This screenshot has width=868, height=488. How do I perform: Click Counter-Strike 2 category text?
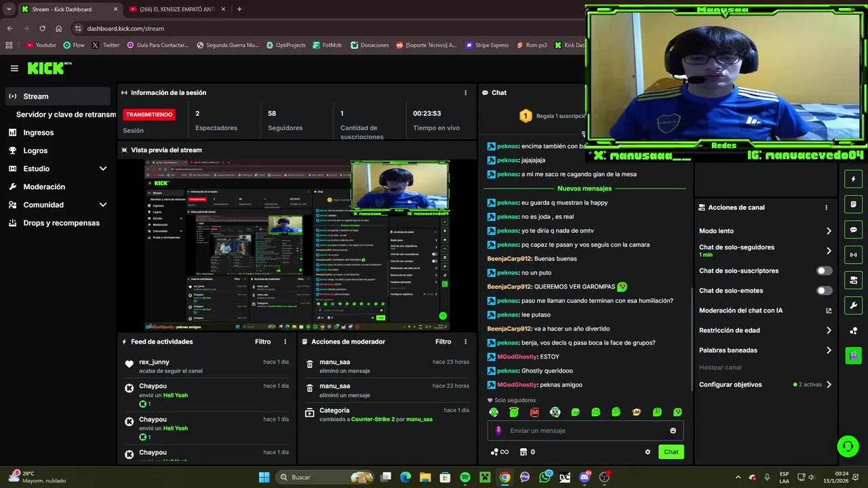point(373,420)
